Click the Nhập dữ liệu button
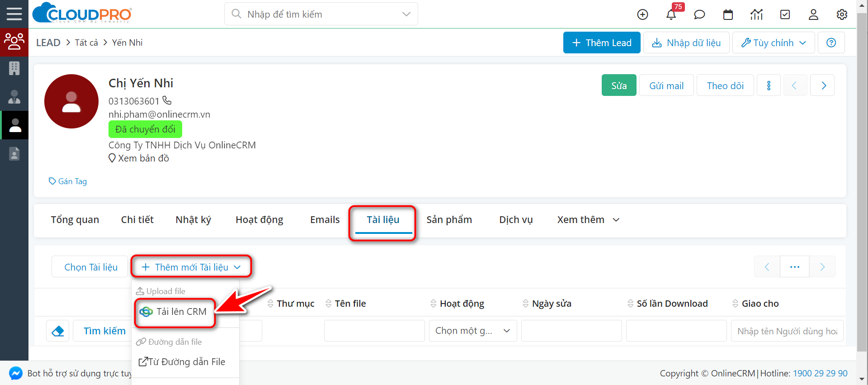The width and height of the screenshot is (868, 385). pos(686,43)
